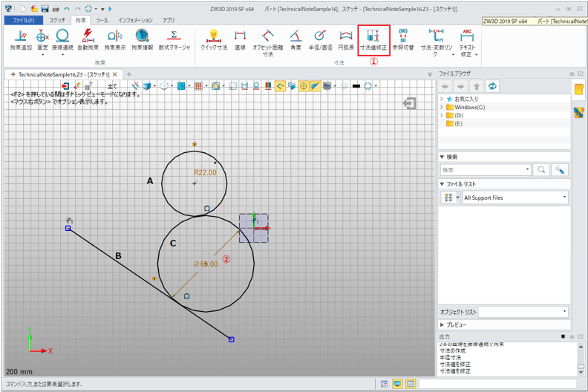Open the black line color swatch
Screen dimensions: 588x392
[356, 86]
